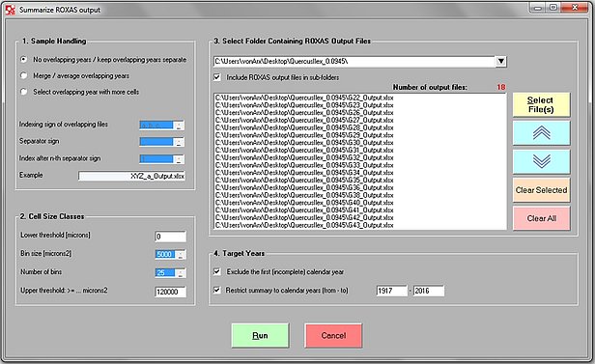Select the G38_Output.xlsx file row

click(304, 195)
